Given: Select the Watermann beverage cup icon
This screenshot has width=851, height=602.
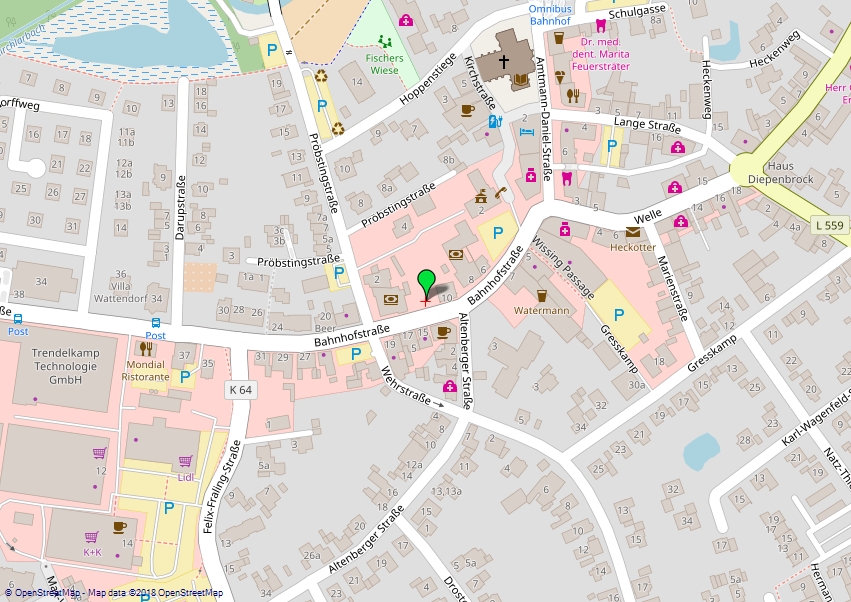Looking at the screenshot, I should (x=541, y=295).
